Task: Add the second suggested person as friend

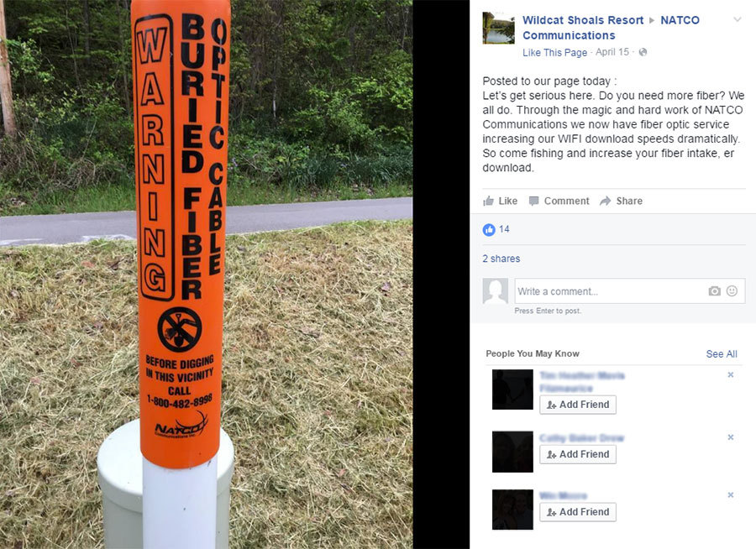Action: (x=578, y=454)
